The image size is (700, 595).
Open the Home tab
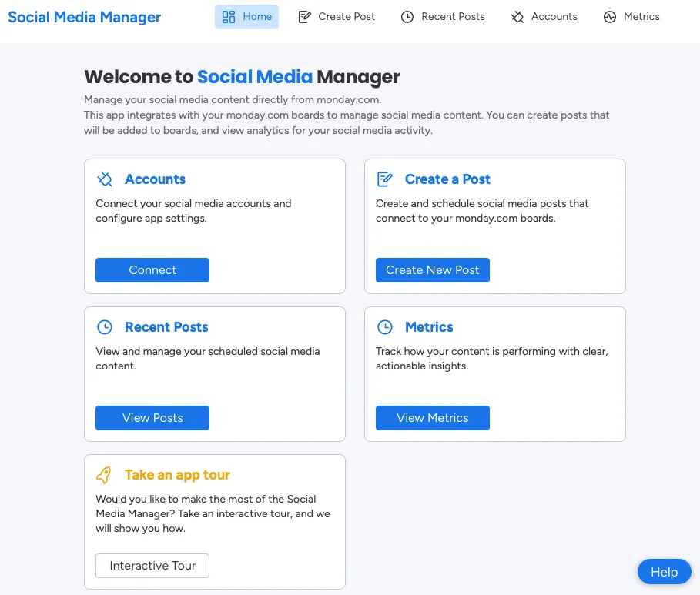247,17
